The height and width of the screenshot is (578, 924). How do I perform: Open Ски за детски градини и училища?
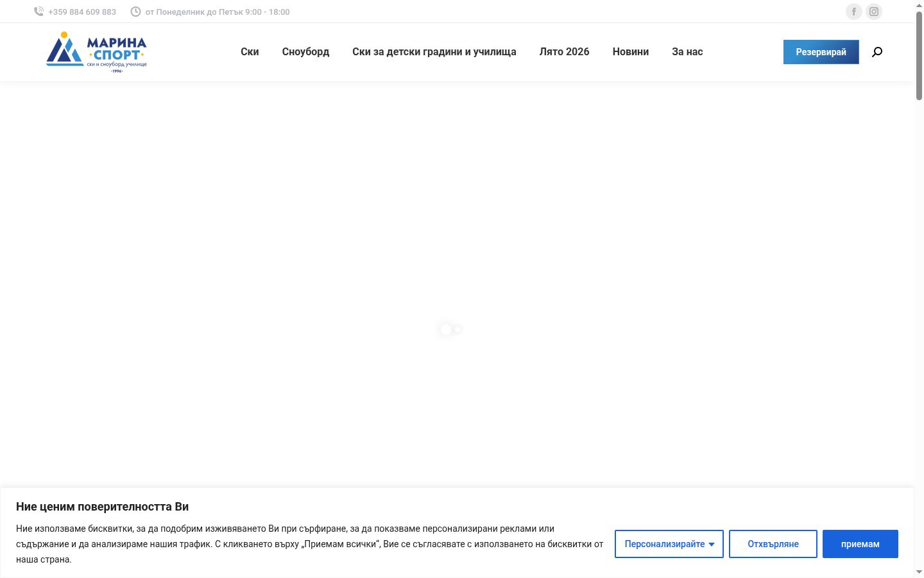[434, 52]
